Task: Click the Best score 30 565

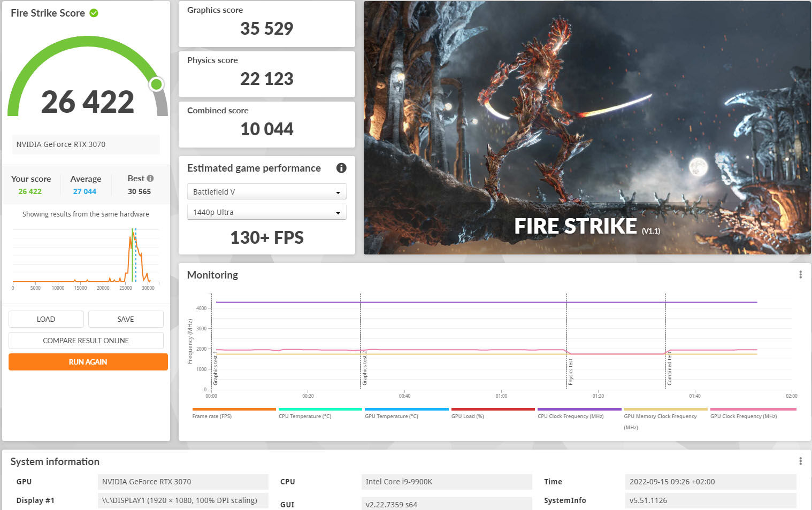Action: pyautogui.click(x=139, y=191)
